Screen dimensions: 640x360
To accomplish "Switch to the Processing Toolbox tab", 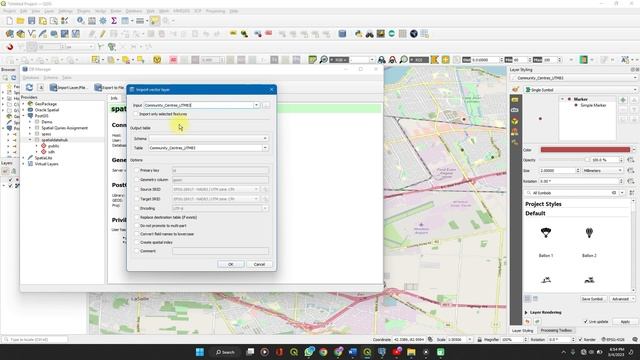I will click(x=556, y=331).
